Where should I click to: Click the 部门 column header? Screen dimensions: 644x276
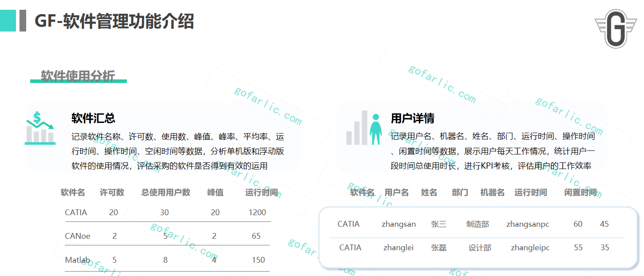pyautogui.click(x=460, y=193)
